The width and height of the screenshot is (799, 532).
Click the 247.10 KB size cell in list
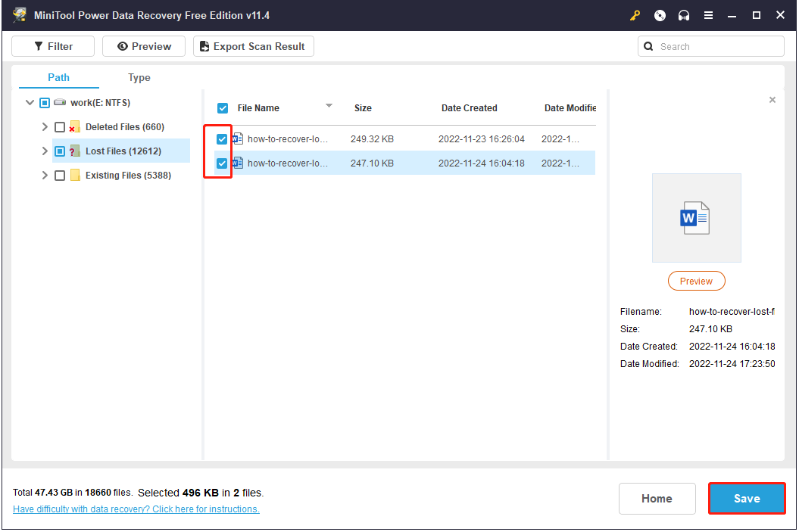(372, 163)
